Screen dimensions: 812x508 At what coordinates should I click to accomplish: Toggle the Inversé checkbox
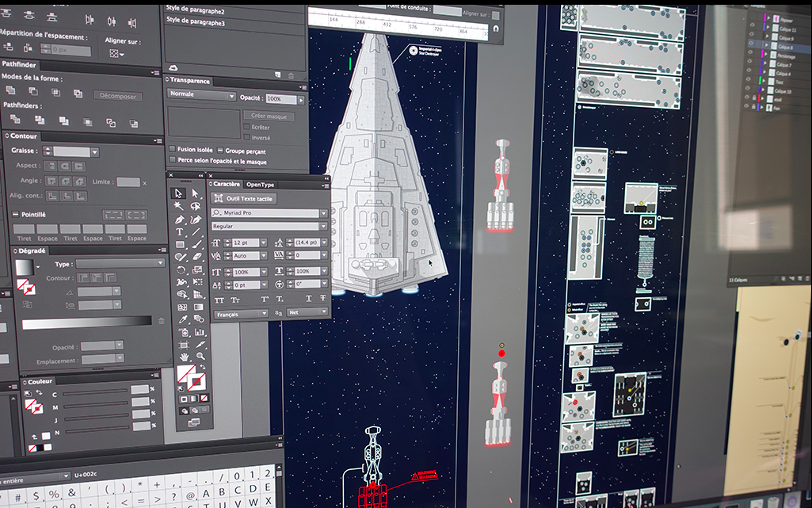[x=246, y=137]
